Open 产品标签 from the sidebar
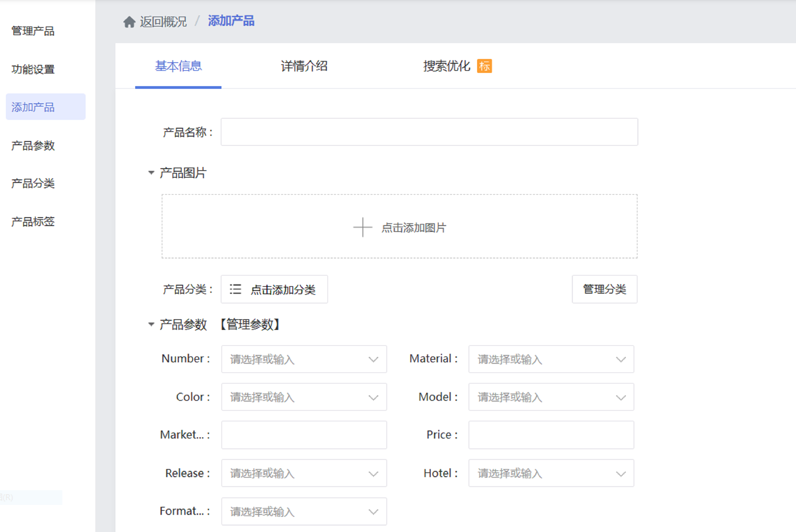Screen dimensions: 796x532 click(x=33, y=222)
